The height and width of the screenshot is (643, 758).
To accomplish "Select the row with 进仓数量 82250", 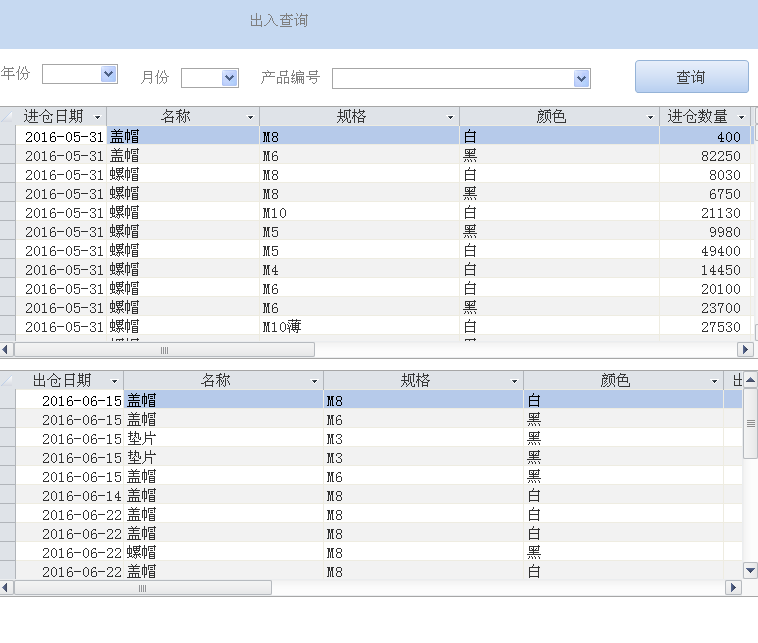I will pyautogui.click(x=8, y=156).
